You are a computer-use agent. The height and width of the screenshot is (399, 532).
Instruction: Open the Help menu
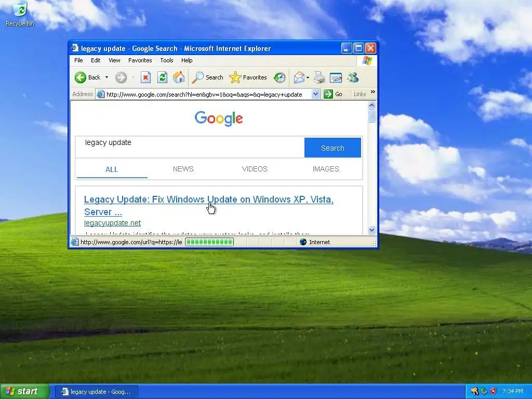[187, 60]
